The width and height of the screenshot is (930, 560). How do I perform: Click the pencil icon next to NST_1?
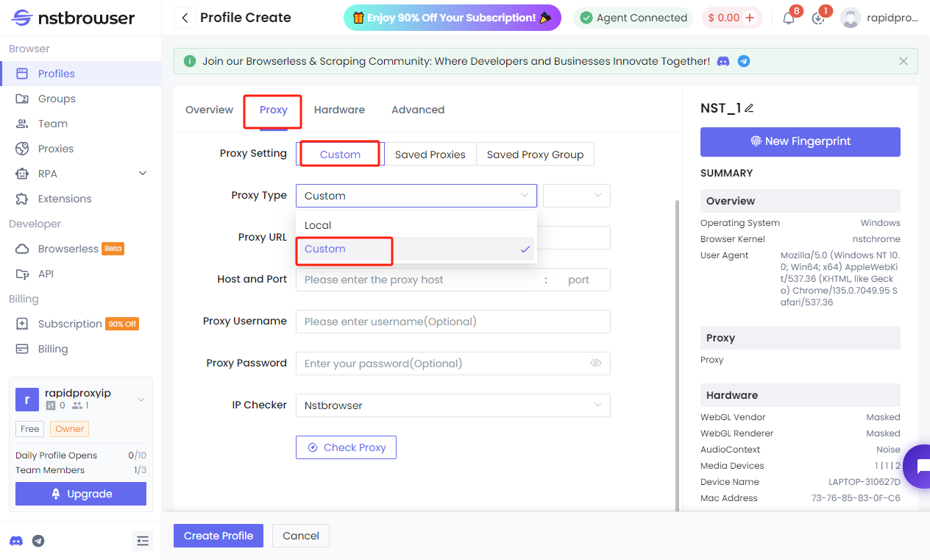coord(749,108)
